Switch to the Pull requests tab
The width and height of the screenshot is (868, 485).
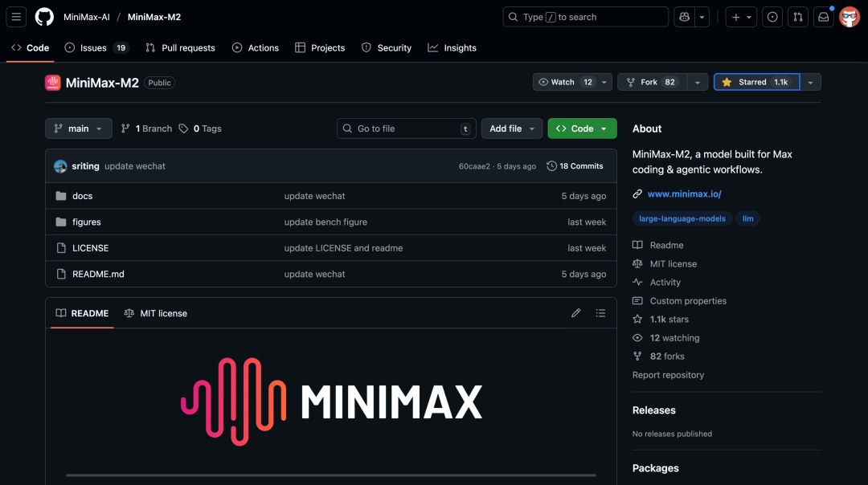[x=181, y=48]
